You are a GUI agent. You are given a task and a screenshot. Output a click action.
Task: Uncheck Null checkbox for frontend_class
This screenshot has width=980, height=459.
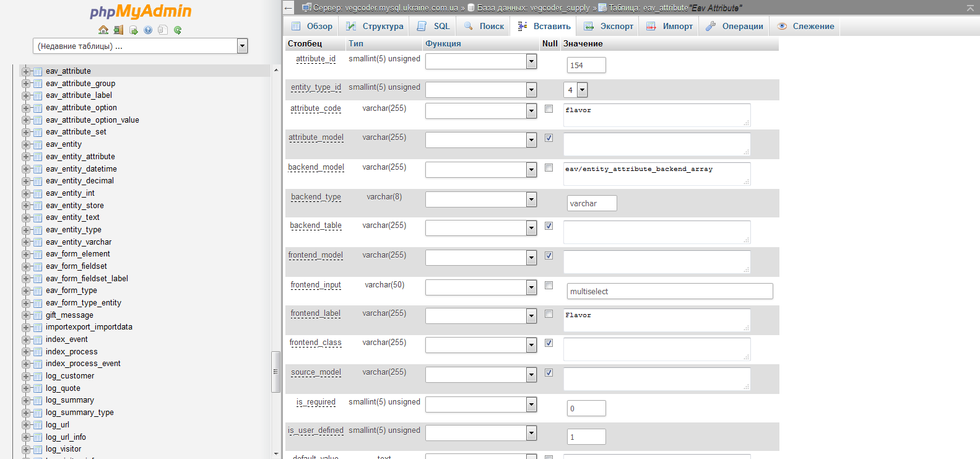(x=549, y=343)
